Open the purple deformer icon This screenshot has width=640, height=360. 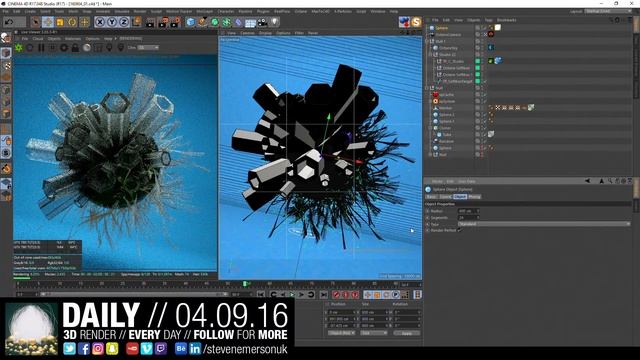click(x=238, y=22)
